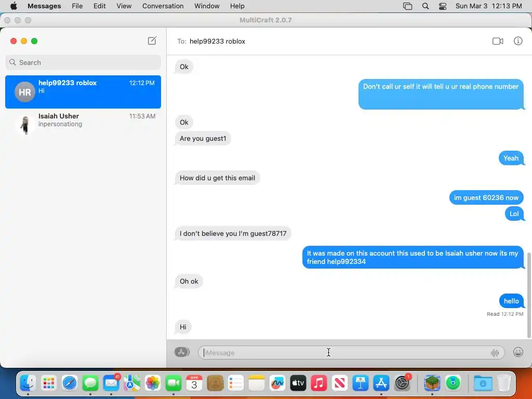
Task: Open the Edit menu
Action: tap(99, 6)
